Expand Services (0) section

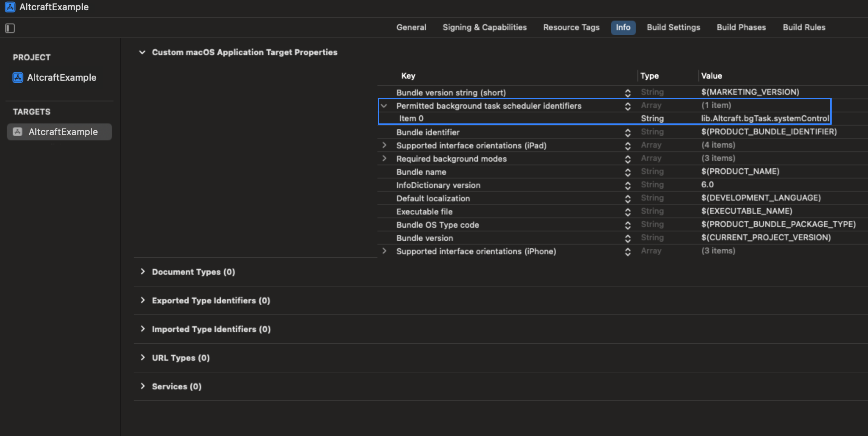click(143, 386)
